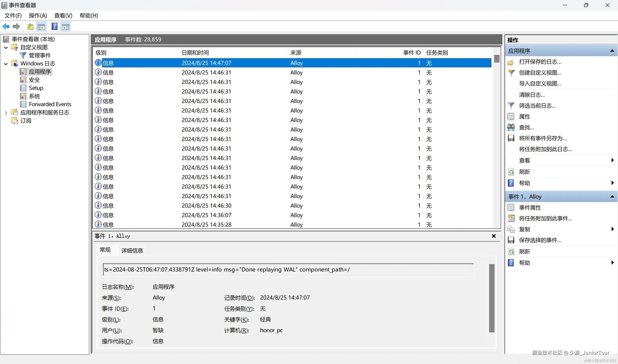The width and height of the screenshot is (618, 364).
Task: Switch to the 详细信息 tab
Action: coord(132,250)
